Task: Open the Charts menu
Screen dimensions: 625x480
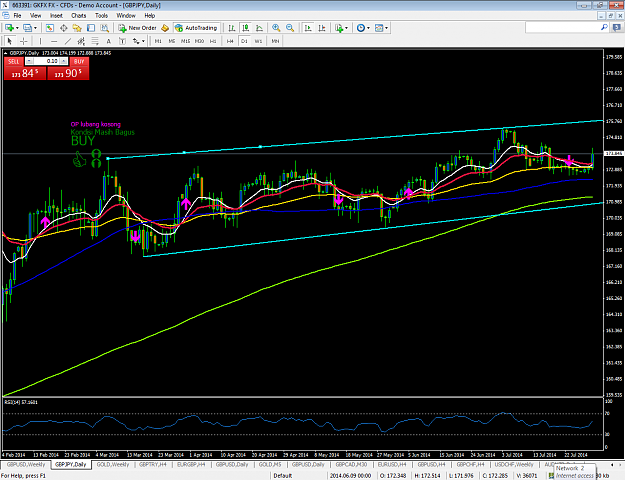Action: coord(79,16)
